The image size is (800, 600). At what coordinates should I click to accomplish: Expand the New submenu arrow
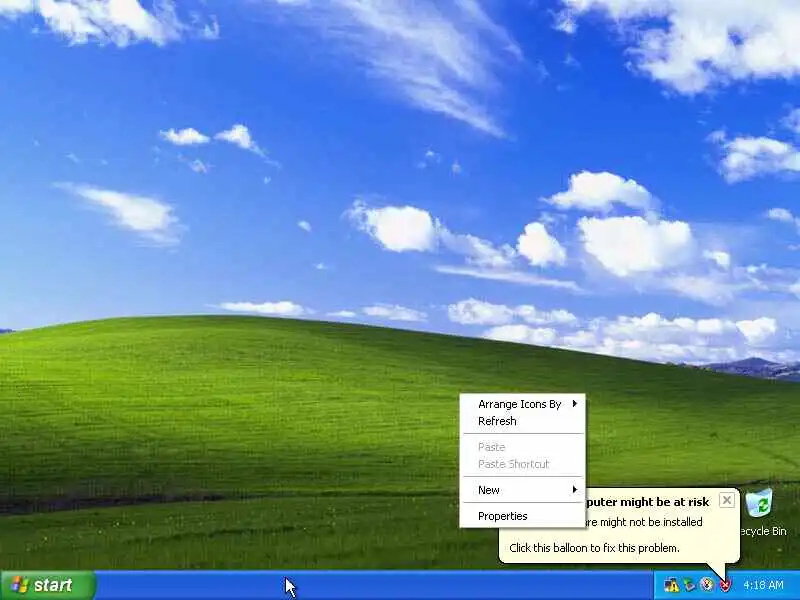pyautogui.click(x=575, y=490)
